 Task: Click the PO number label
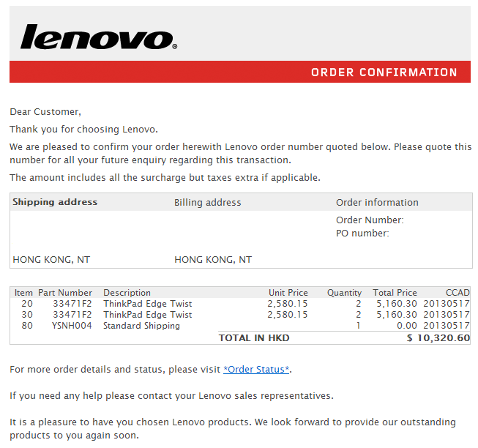click(x=362, y=234)
